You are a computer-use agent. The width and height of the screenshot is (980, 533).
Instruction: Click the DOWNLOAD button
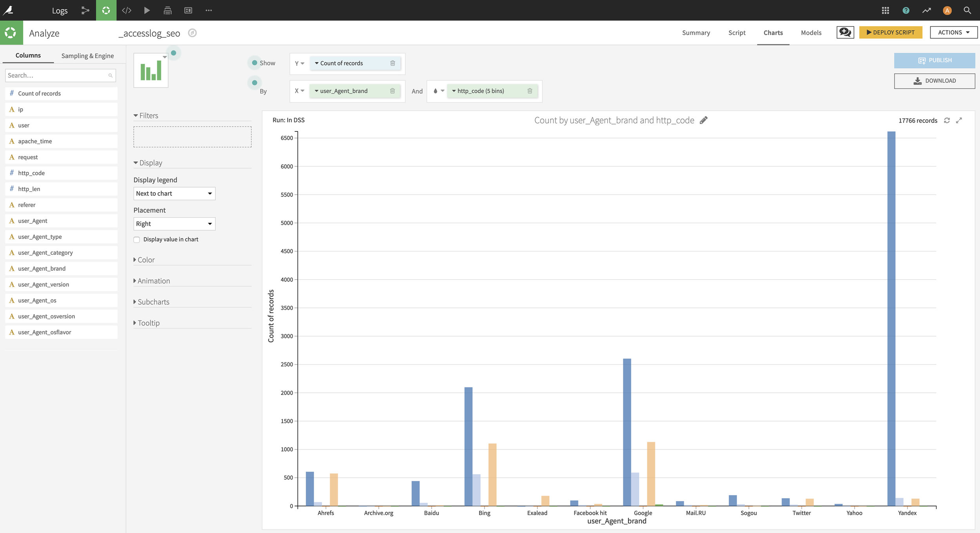[935, 81]
